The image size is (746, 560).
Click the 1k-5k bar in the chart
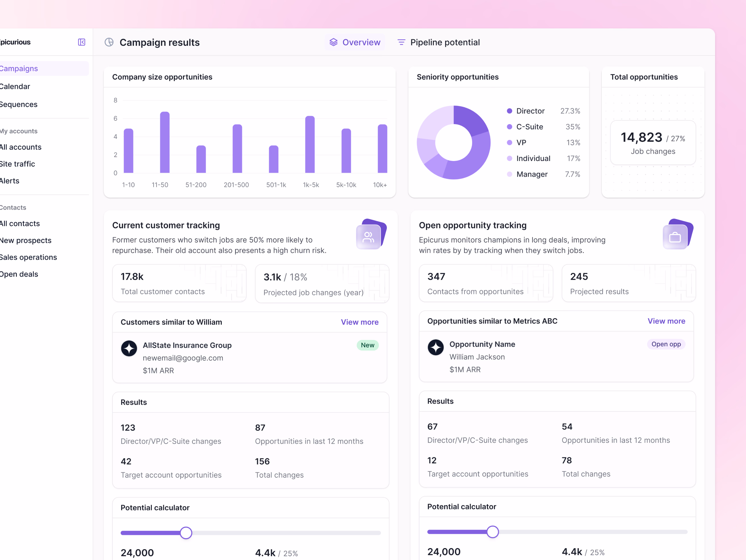pyautogui.click(x=310, y=144)
